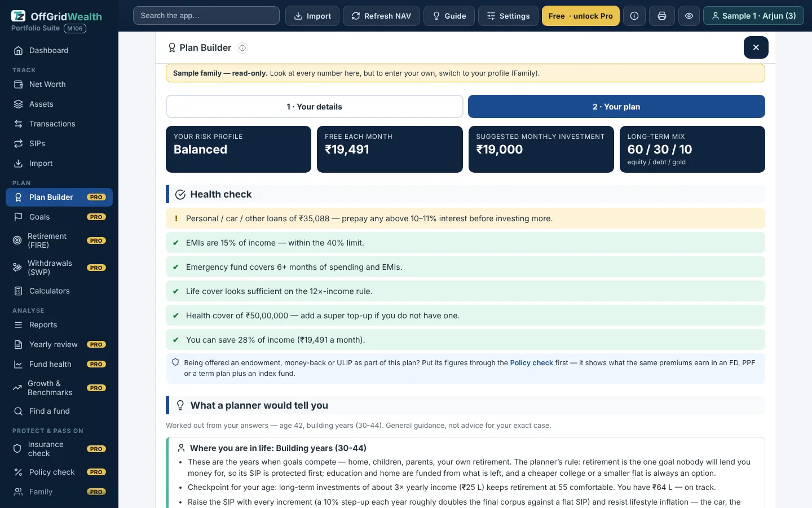812x508 pixels.
Task: Select the '2 · Your plan' tab
Action: tap(616, 107)
